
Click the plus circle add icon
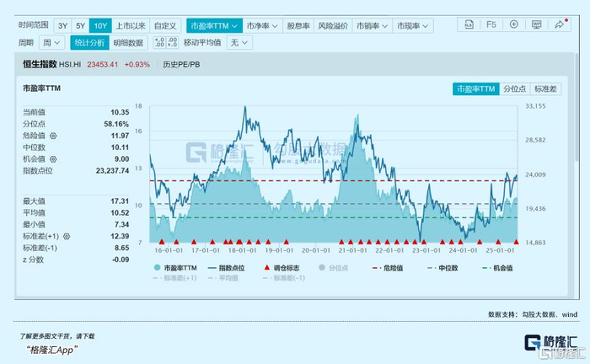(513, 24)
